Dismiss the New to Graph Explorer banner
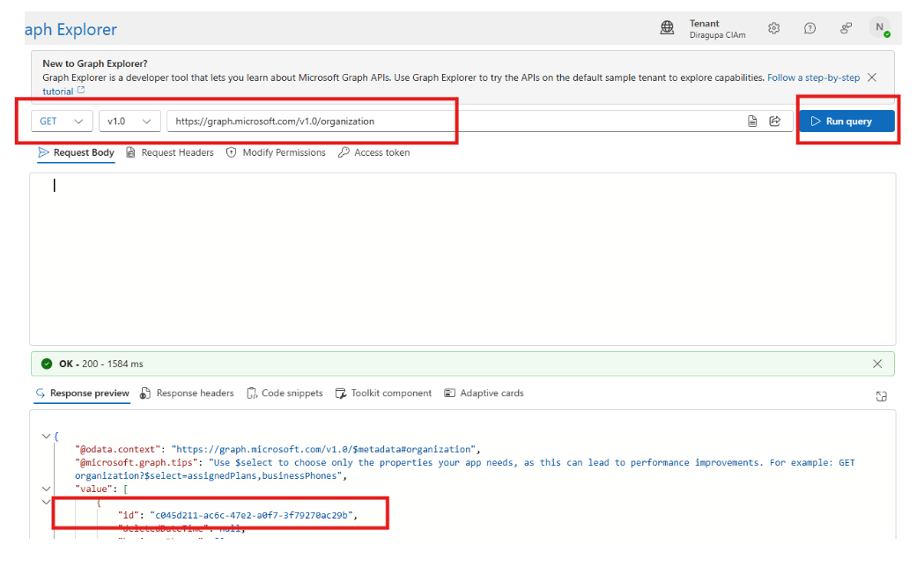The height and width of the screenshot is (566, 924). (x=872, y=77)
